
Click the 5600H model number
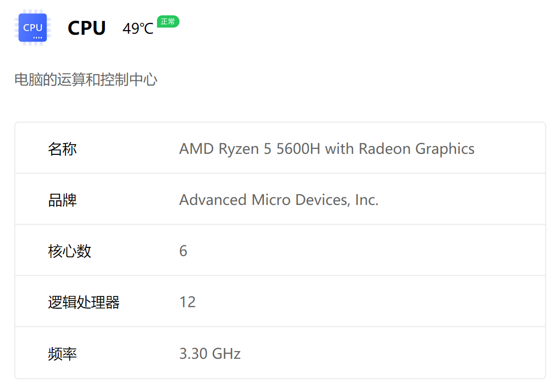coord(298,149)
